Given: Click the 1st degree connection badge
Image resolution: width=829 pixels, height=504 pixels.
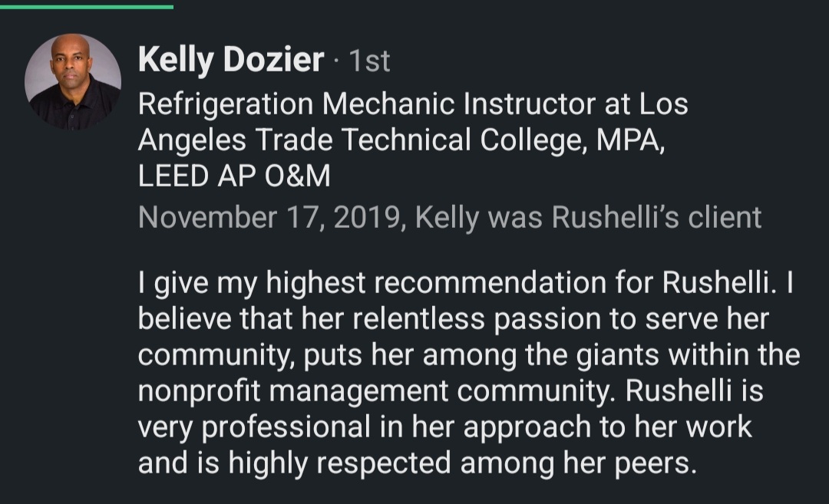Looking at the screenshot, I should point(369,61).
